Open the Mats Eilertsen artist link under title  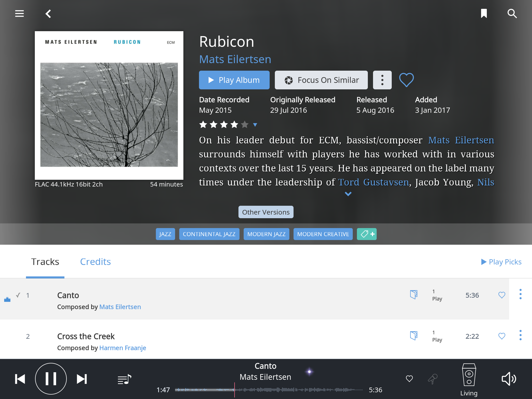[235, 59]
